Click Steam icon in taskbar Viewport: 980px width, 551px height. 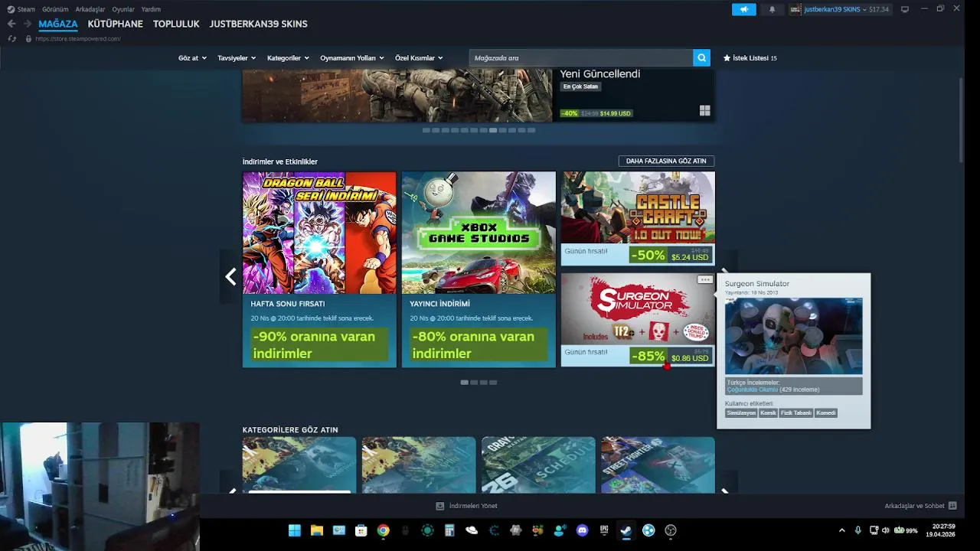(626, 530)
